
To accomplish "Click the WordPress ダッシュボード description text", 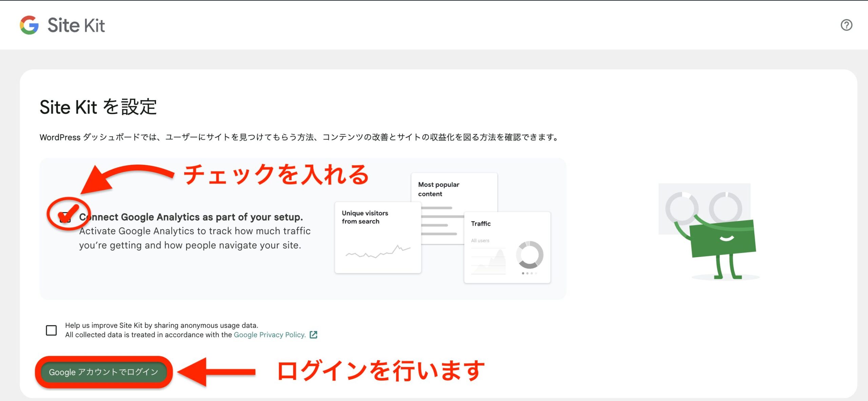I will [x=299, y=137].
